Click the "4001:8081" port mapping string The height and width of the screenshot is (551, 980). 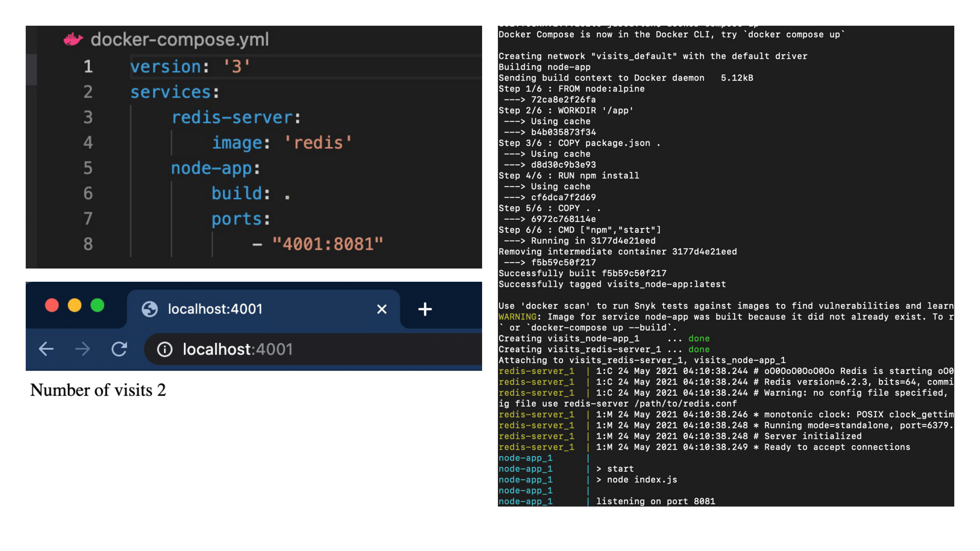(327, 244)
